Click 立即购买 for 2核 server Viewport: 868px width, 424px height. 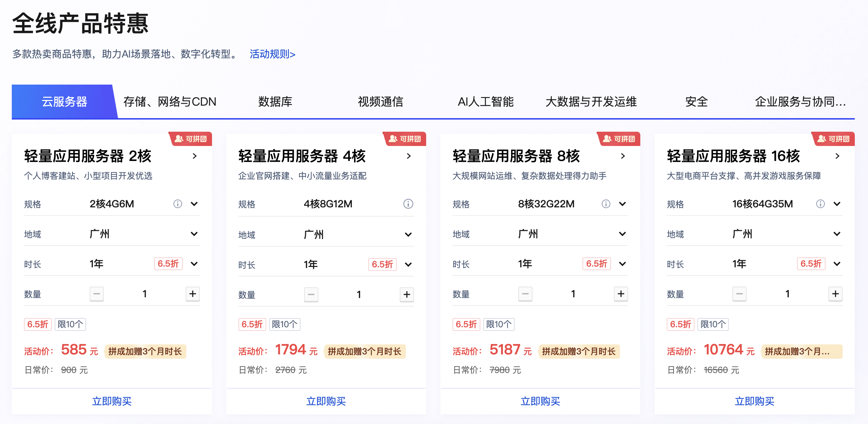(x=112, y=401)
